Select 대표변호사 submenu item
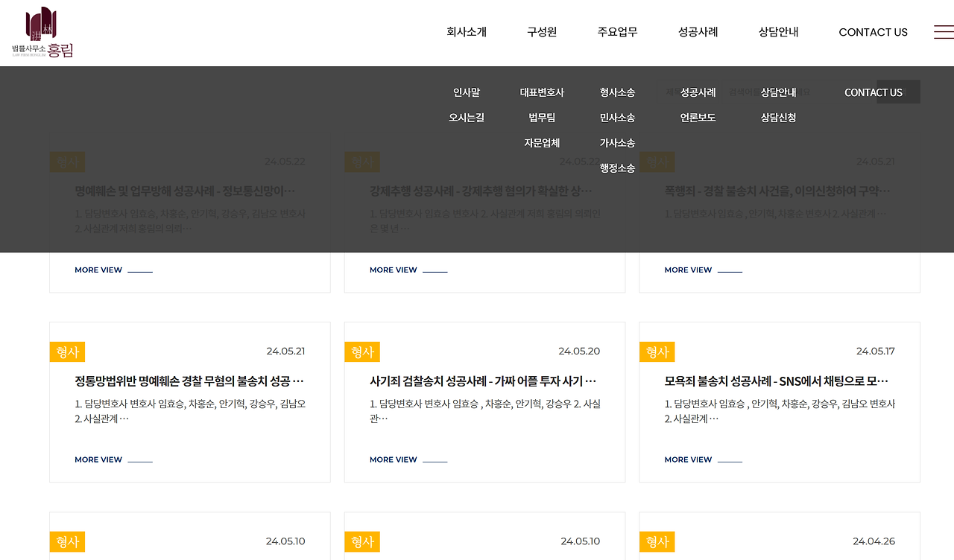Screen dimensions: 954x560 (x=542, y=92)
